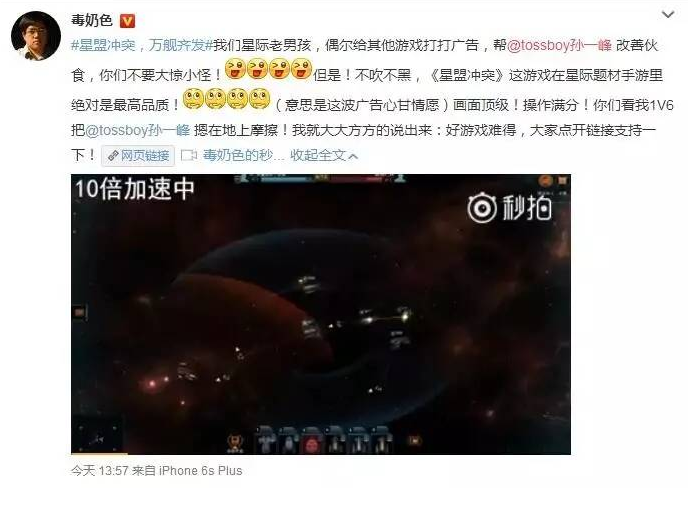
Task: Open the 毒奶色 profile avatar
Action: [x=36, y=36]
